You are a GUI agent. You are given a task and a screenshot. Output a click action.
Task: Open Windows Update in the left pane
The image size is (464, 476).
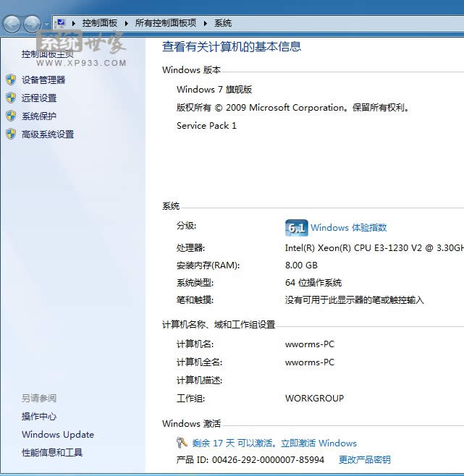point(58,435)
